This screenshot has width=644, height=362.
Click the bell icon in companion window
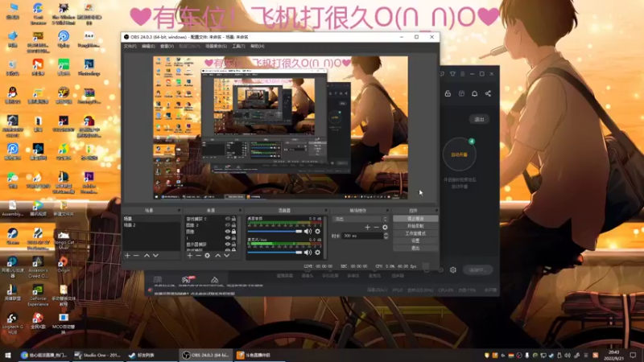tap(474, 93)
